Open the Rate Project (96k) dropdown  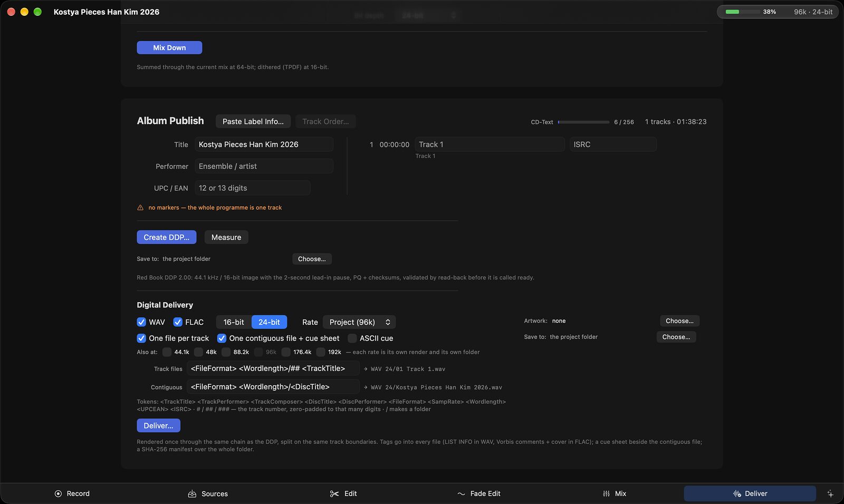(x=359, y=322)
